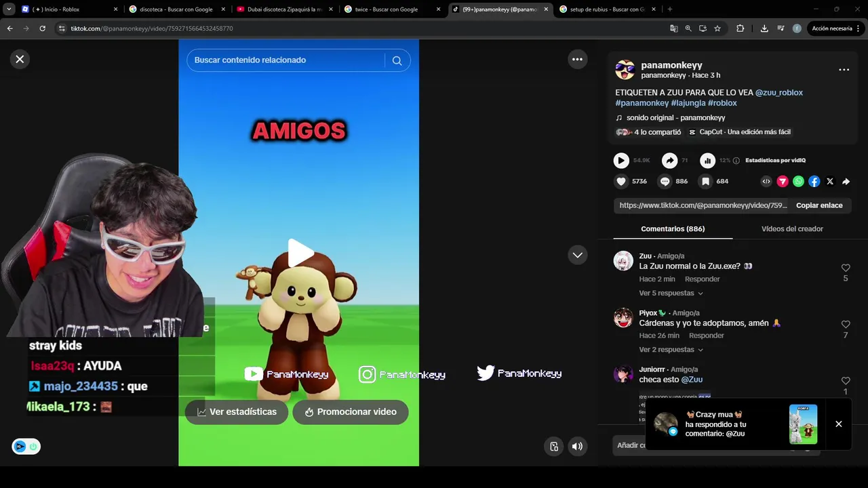Switch to Videos del creador tab
Image resolution: width=868 pixels, height=488 pixels.
(792, 229)
